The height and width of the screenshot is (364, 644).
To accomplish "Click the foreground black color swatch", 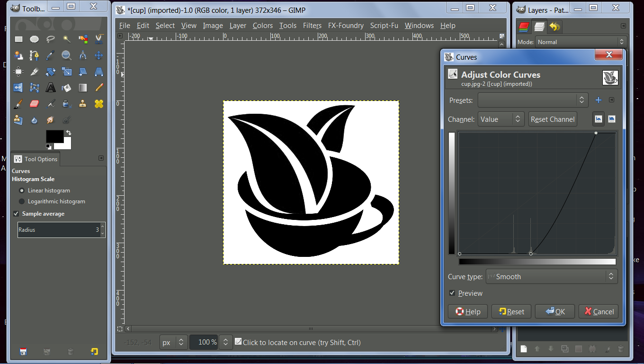I will pos(54,136).
